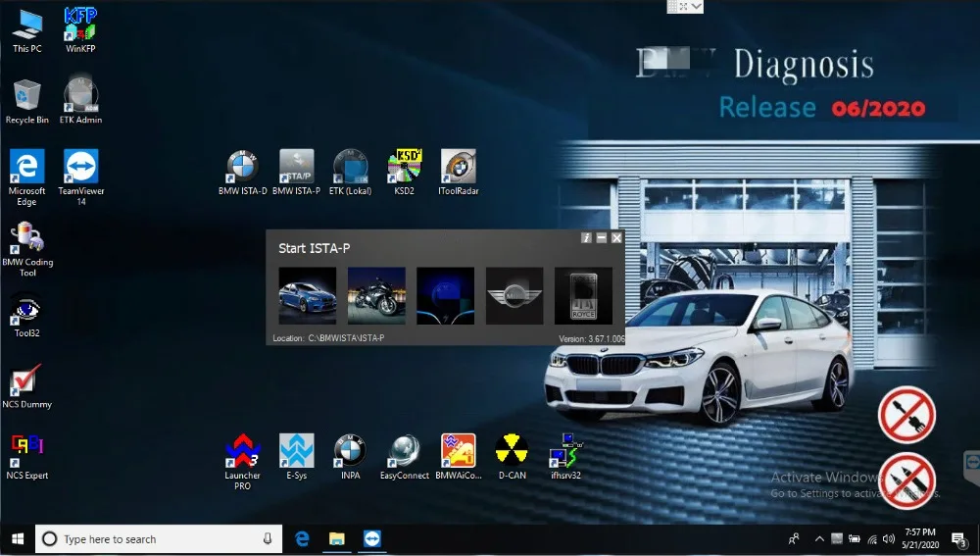Open People icon in system tray
The width and height of the screenshot is (980, 556).
coord(794,539)
